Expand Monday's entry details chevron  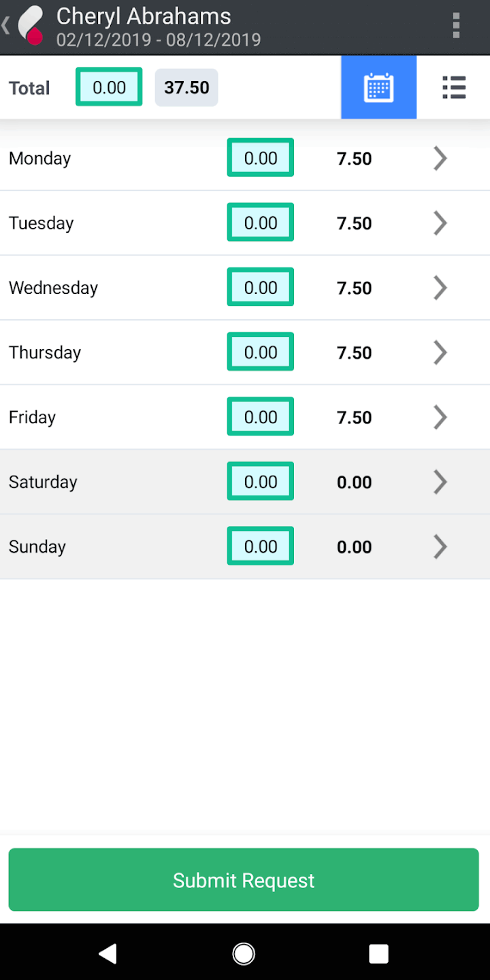pyautogui.click(x=440, y=159)
